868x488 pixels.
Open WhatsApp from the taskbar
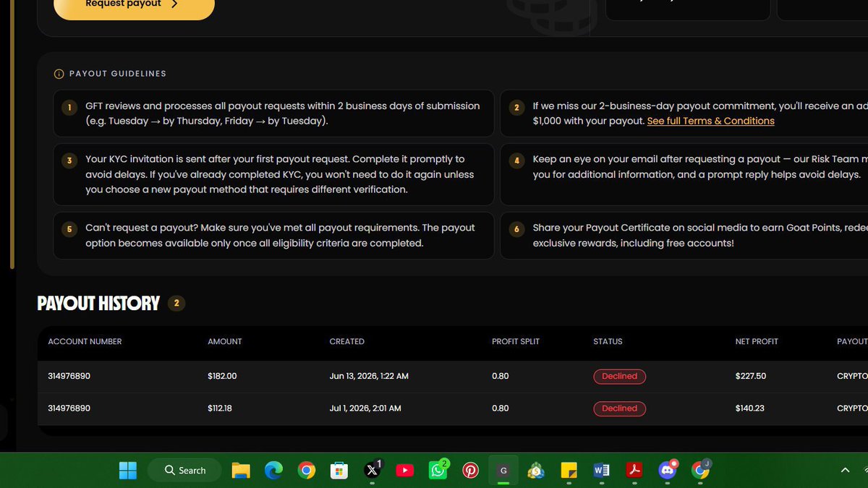point(438,471)
